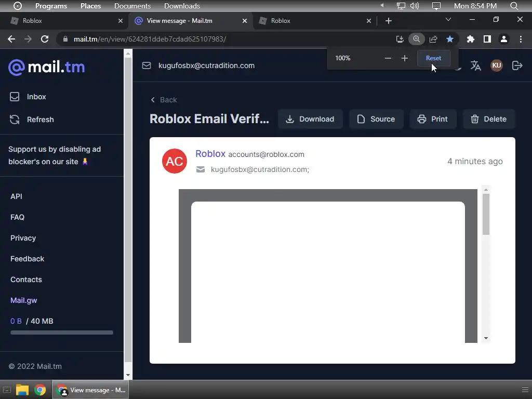532x399 pixels.
Task: Visit the Mail.gw link
Action: (23, 300)
